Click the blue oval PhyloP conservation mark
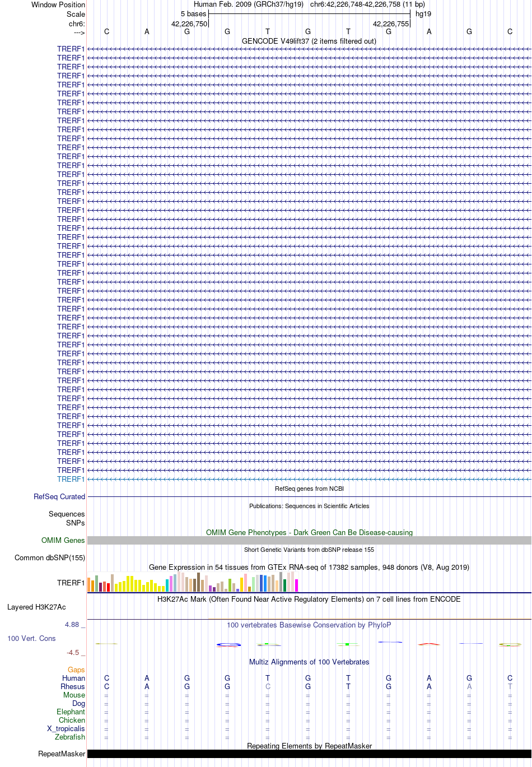 (228, 645)
